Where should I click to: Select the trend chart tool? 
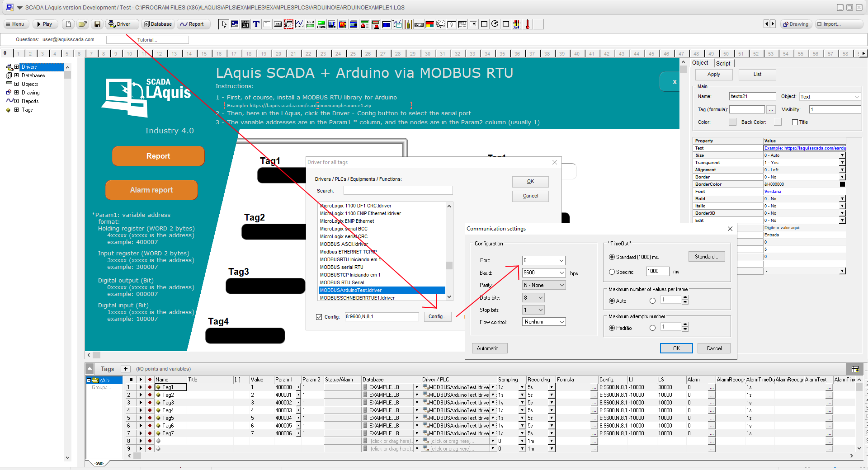pos(300,24)
